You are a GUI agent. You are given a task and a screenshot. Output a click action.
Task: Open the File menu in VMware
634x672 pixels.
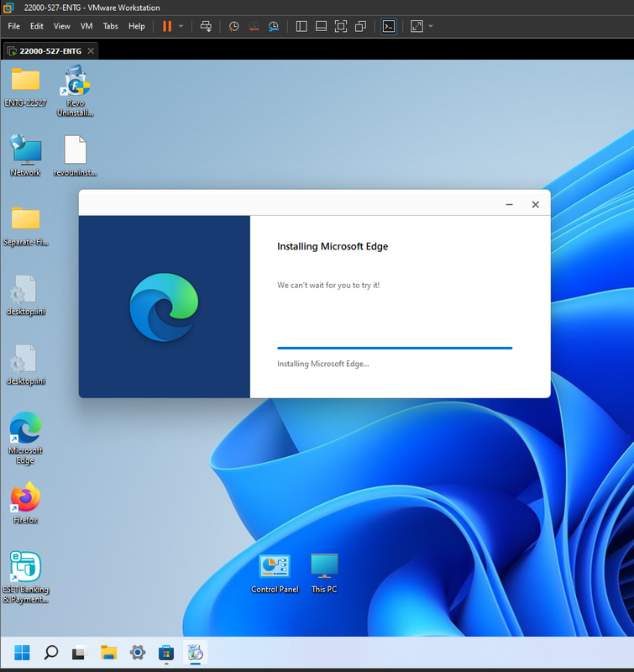13,26
